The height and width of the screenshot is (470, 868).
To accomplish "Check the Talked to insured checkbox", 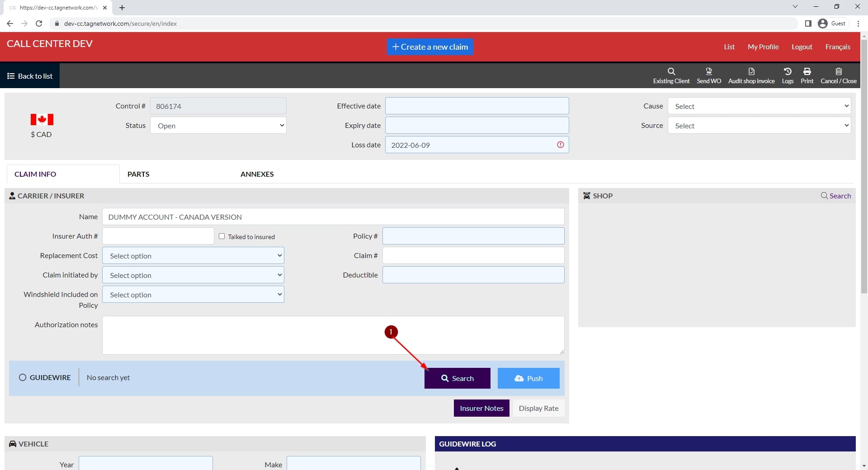I will [222, 236].
